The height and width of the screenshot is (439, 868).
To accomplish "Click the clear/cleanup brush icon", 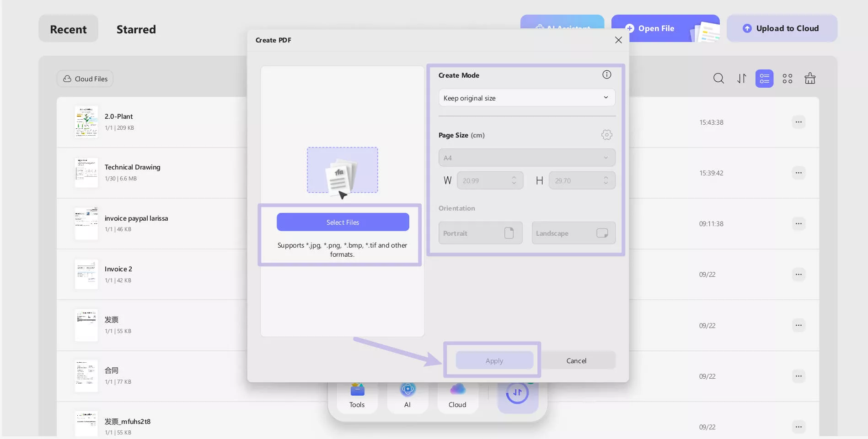I will tap(810, 78).
